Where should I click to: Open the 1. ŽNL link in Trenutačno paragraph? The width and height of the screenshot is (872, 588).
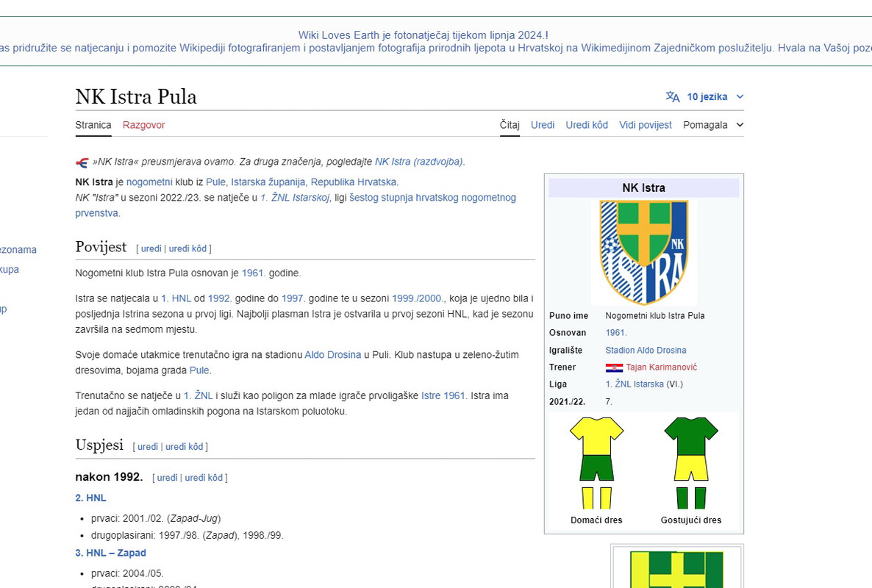click(x=199, y=395)
